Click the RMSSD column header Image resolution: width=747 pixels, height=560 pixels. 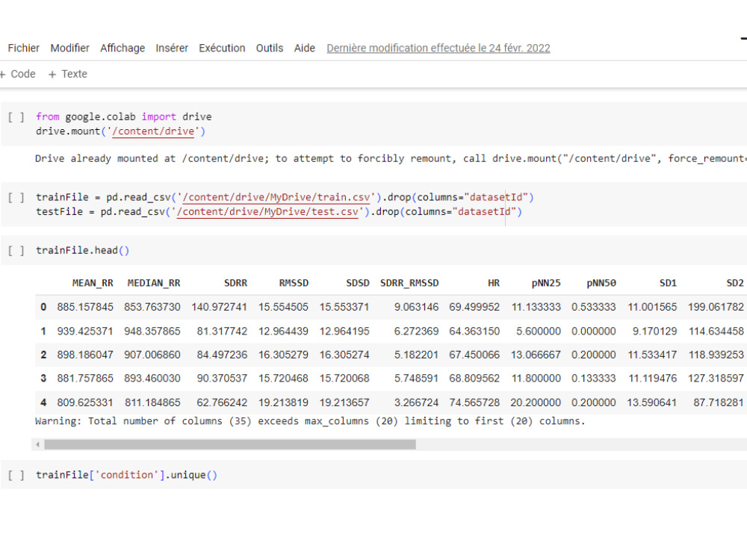click(294, 283)
